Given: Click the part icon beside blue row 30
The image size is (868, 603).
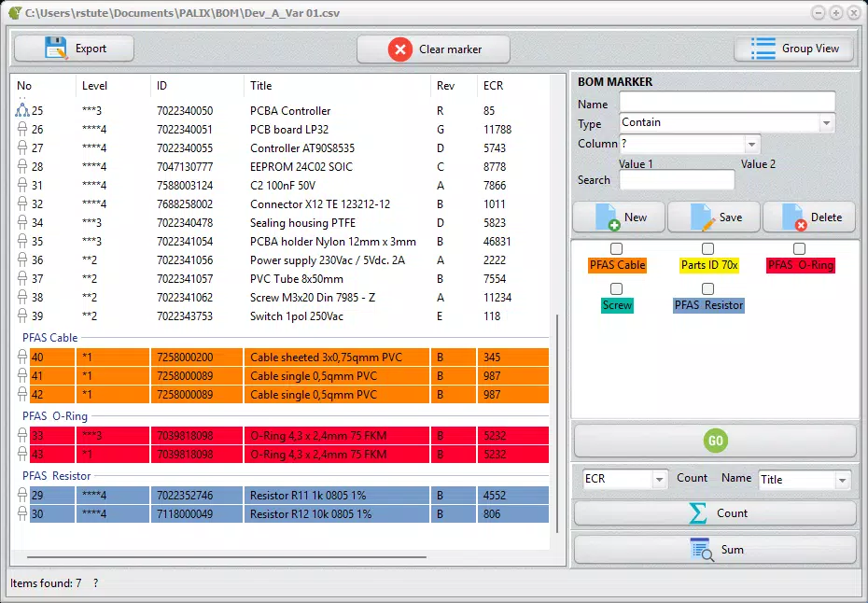Looking at the screenshot, I should 22,513.
